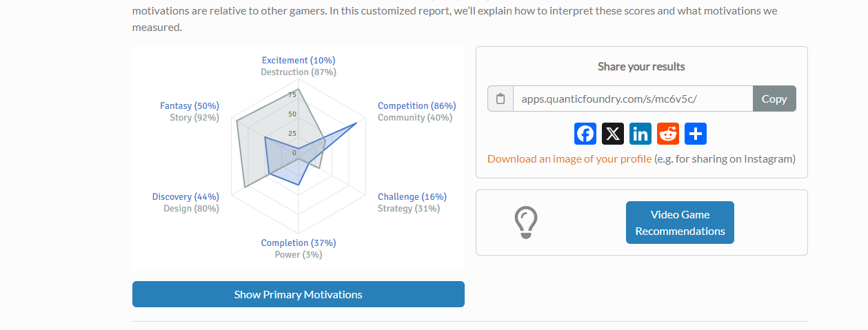Viewport: 868px width, 330px height.
Task: Copy the share link
Action: click(774, 99)
